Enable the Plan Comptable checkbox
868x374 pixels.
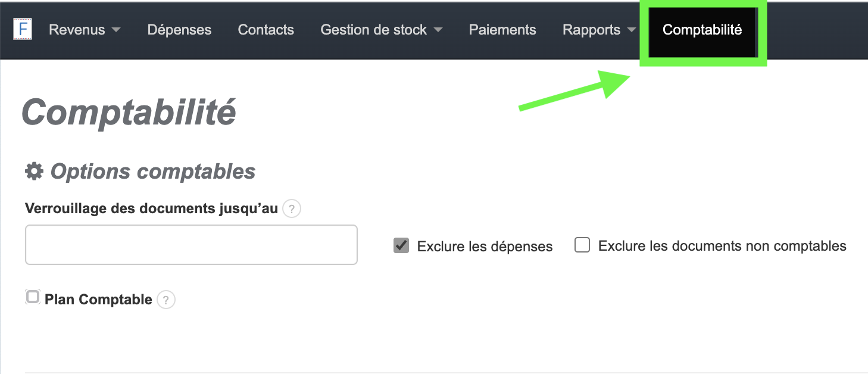pyautogui.click(x=33, y=296)
